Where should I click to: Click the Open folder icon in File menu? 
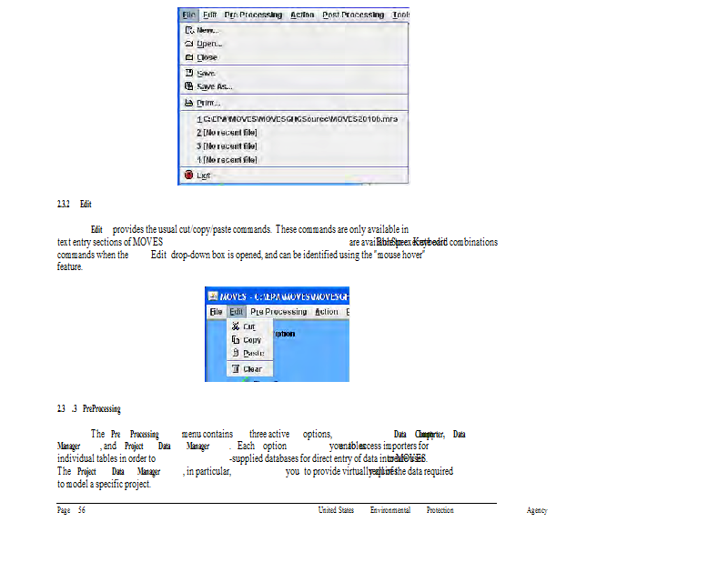[x=189, y=43]
